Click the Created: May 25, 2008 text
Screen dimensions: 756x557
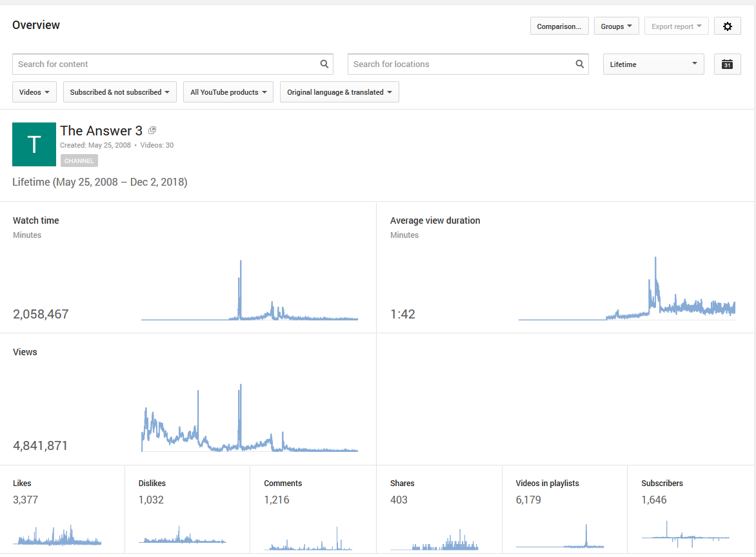pos(95,145)
